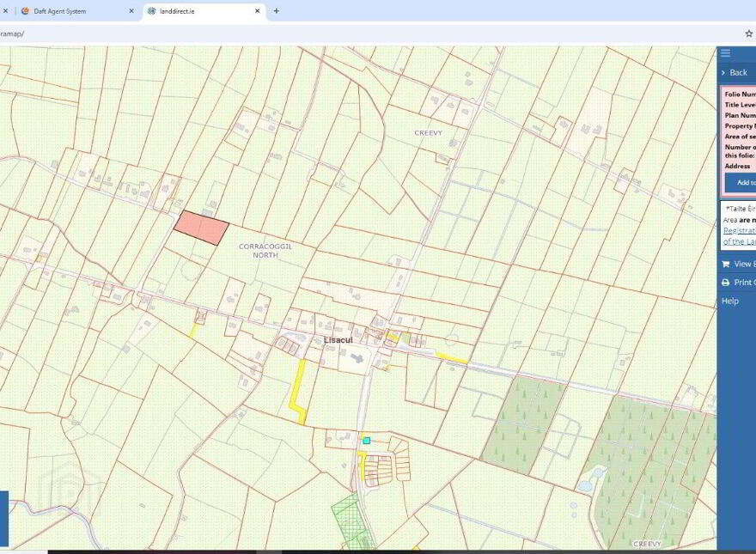Click the Registration link in notice box
The height and width of the screenshot is (554, 756).
[740, 231]
